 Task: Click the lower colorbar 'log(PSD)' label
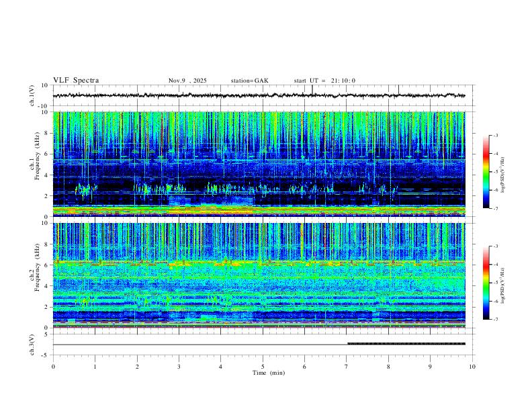pos(503,285)
